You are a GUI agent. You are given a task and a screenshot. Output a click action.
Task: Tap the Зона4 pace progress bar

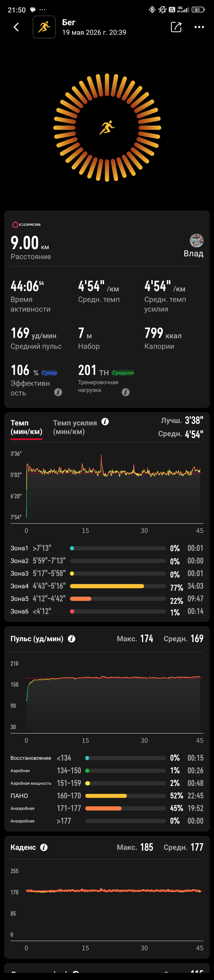118,586
